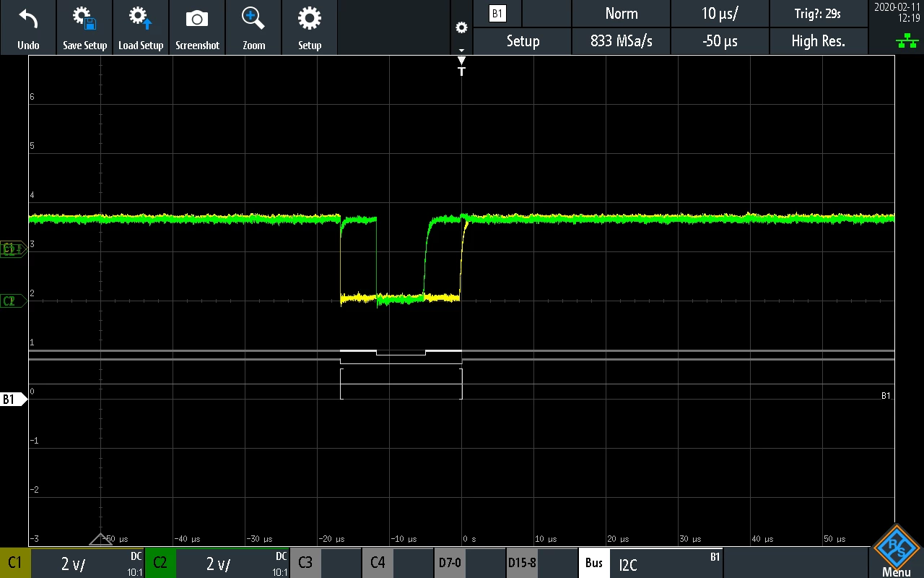Toggle channel C1 label
The image size is (924, 578).
(14, 563)
